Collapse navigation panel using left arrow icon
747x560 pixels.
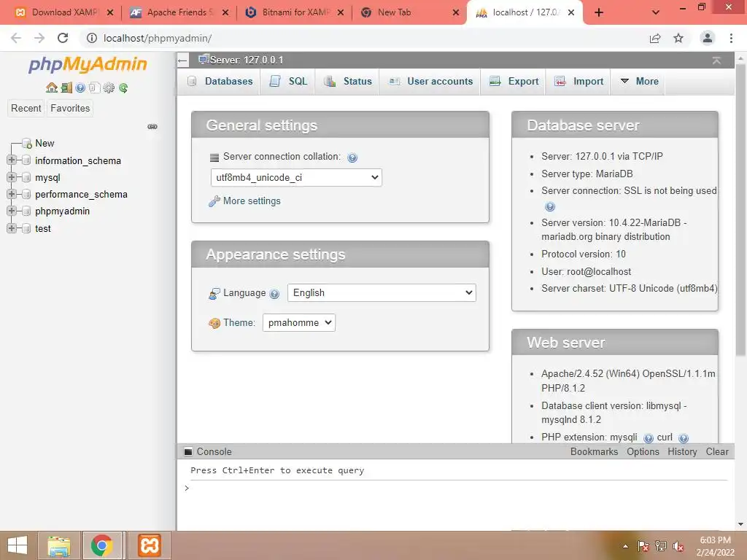coord(182,61)
